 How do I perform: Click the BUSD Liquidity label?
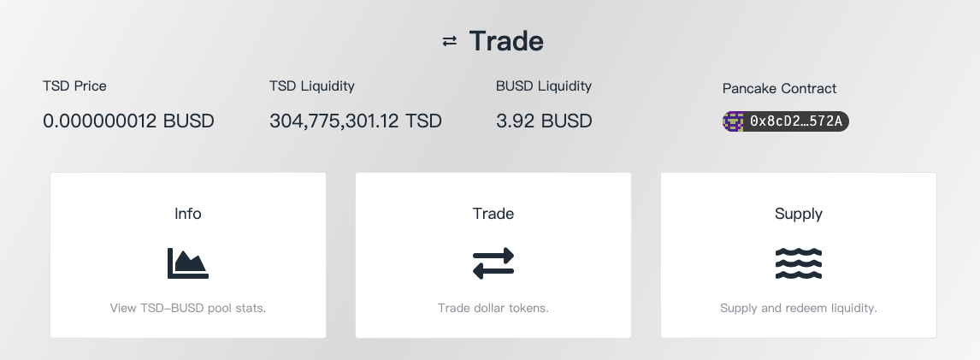pyautogui.click(x=544, y=86)
